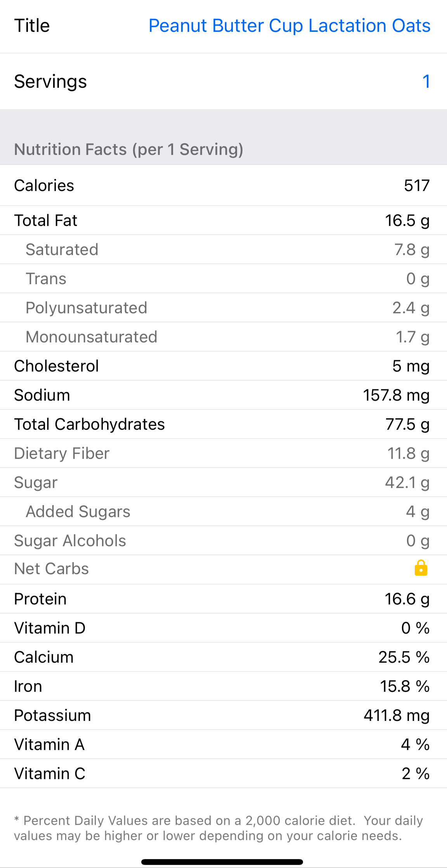This screenshot has height=868, width=447.
Task: Tap the Sugar Alcohols row
Action: click(223, 541)
